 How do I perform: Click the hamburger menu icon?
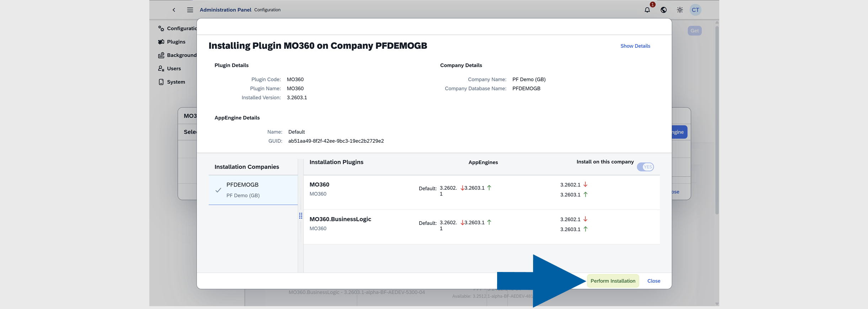point(190,10)
